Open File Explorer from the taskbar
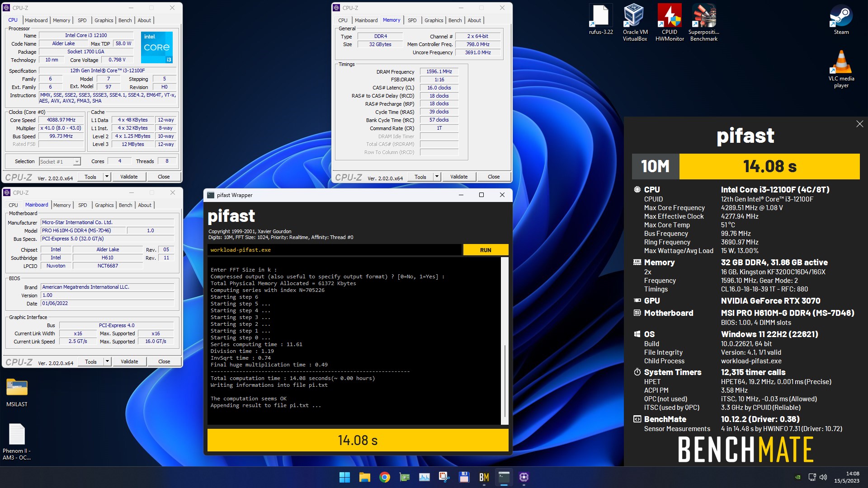This screenshot has height=488, width=868. (364, 477)
